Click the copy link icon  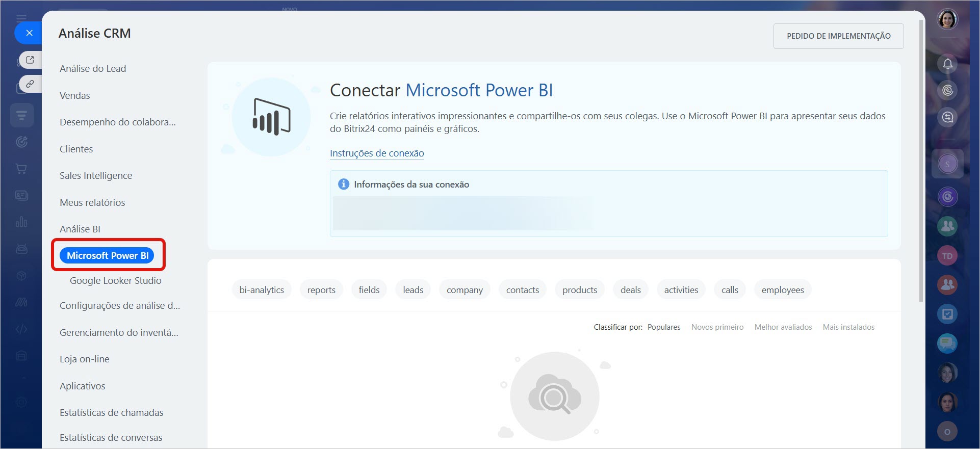click(x=30, y=84)
